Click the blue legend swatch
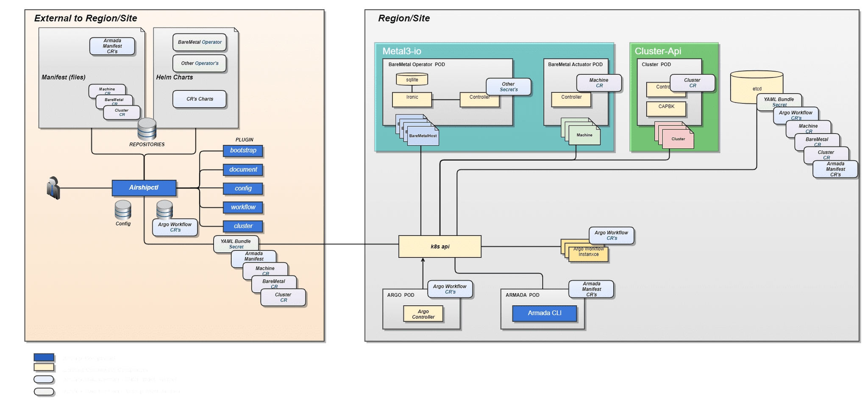The height and width of the screenshot is (403, 868). coord(44,357)
